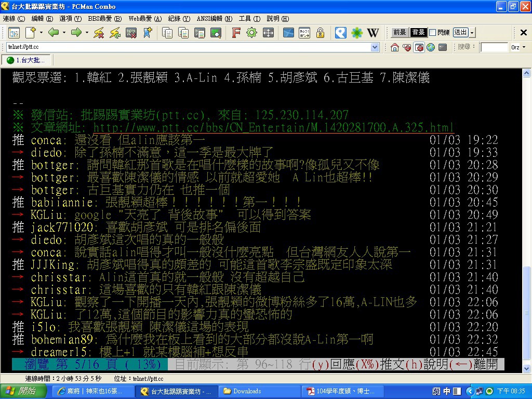Click the blue background image icon

coord(288,33)
